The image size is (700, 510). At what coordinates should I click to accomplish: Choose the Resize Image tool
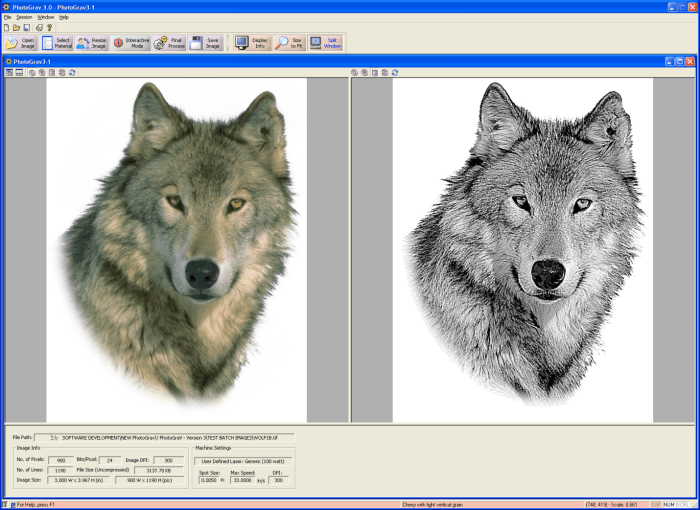pyautogui.click(x=91, y=43)
